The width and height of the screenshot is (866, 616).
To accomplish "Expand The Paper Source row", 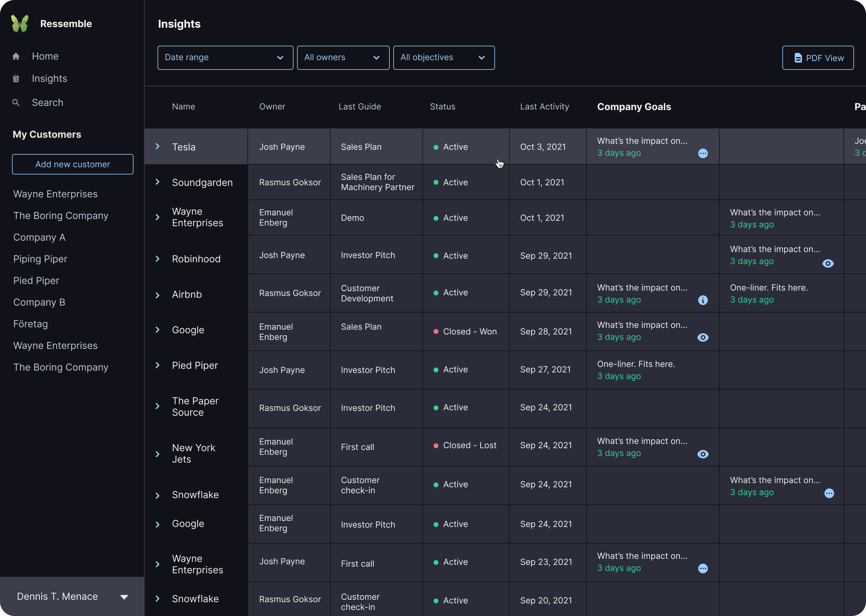I will click(158, 406).
